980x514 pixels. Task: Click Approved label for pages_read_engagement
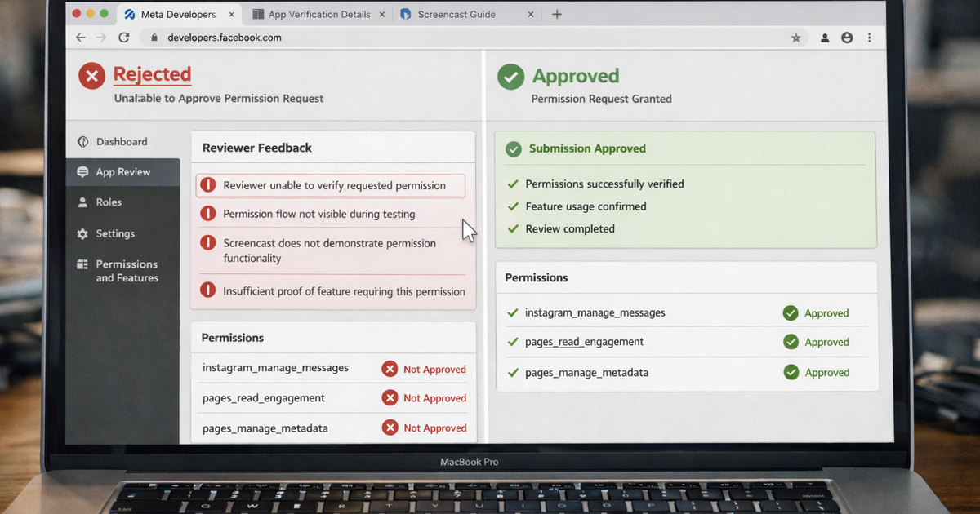[826, 343]
